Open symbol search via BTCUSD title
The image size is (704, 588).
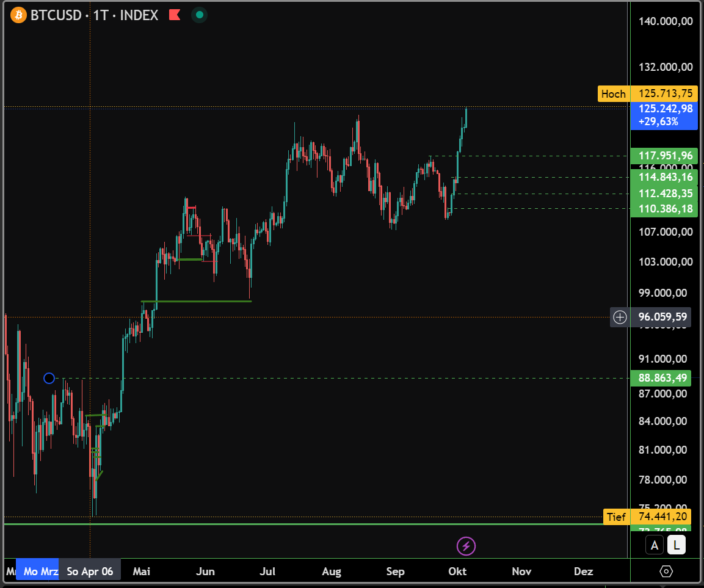[x=56, y=15]
